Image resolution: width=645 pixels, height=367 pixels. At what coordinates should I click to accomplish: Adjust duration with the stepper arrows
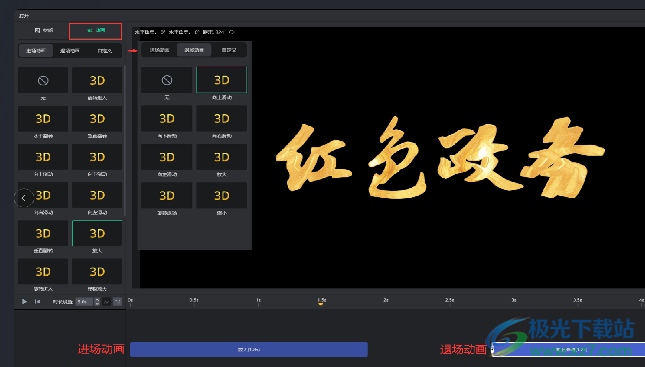tap(97, 302)
